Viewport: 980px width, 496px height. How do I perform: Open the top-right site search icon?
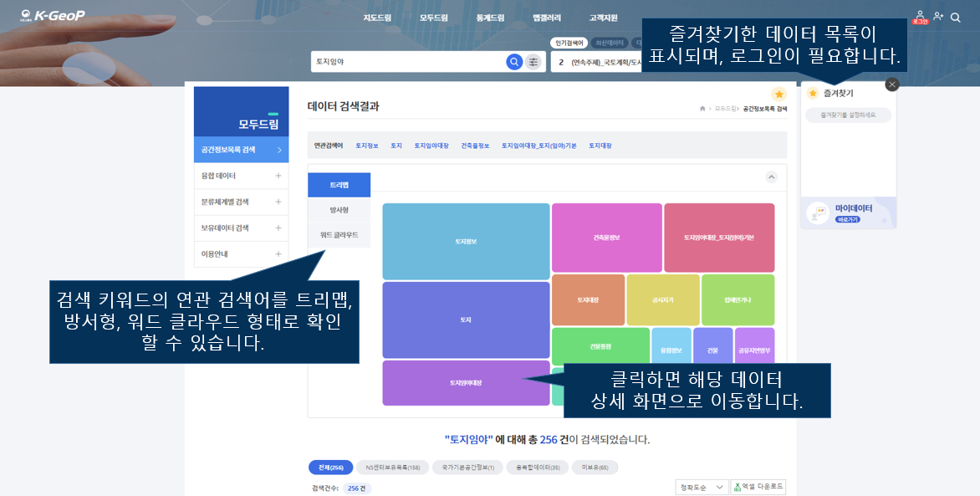[x=956, y=17]
